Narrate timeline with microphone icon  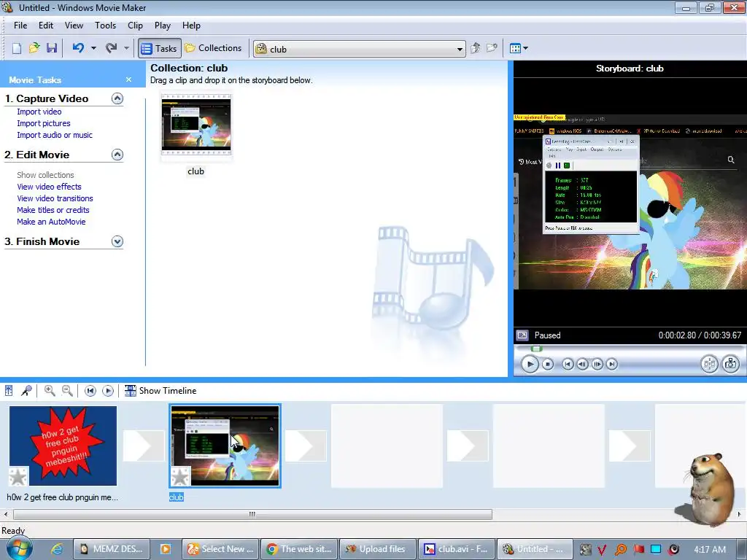[x=26, y=391]
